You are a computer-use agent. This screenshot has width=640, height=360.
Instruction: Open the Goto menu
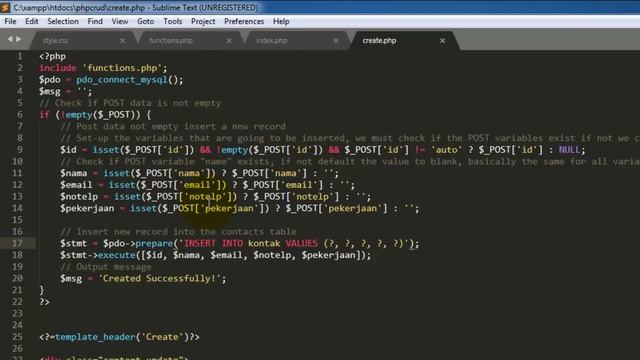(145, 22)
